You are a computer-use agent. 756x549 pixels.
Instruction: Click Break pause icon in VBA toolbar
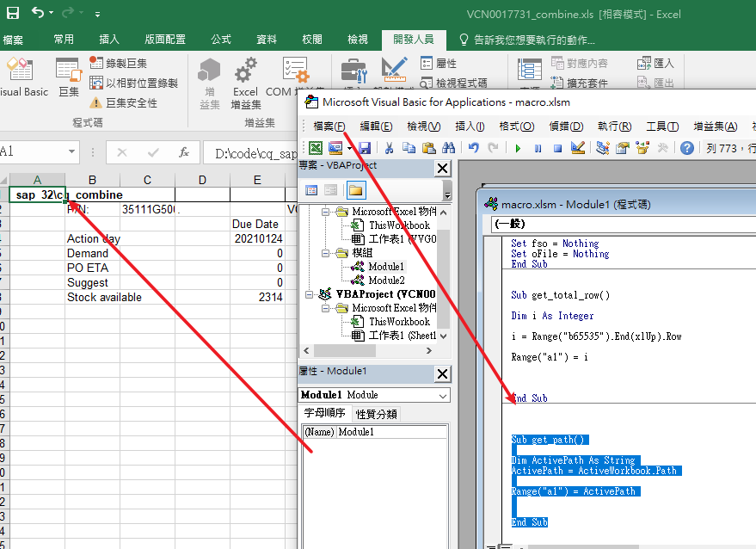pyautogui.click(x=538, y=148)
